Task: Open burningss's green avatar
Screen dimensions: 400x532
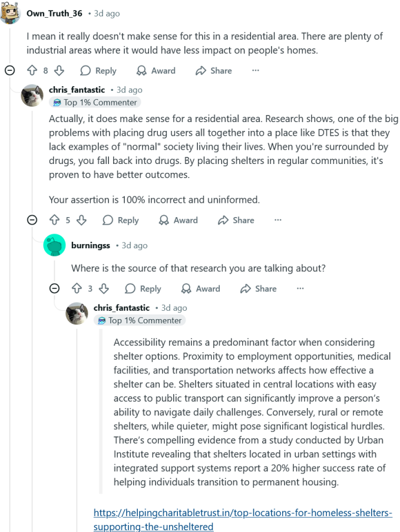Action: pos(55,245)
